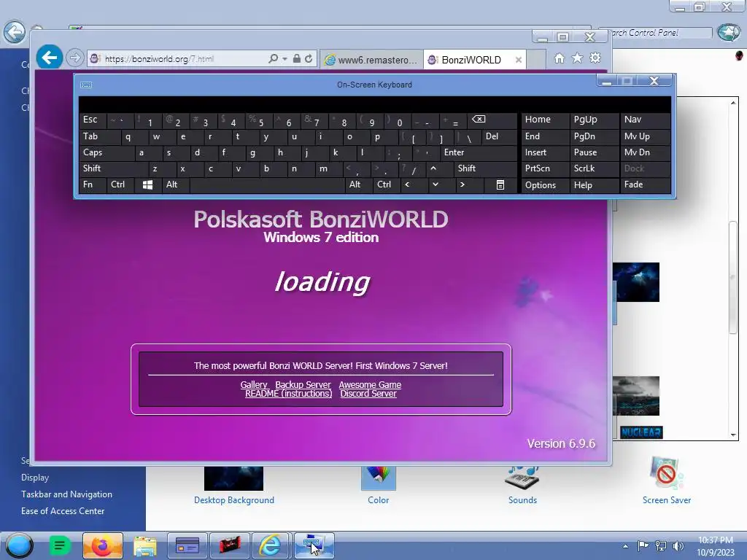Screen dimensions: 747x560
Task: Open the README (instructions) link
Action: tap(289, 393)
